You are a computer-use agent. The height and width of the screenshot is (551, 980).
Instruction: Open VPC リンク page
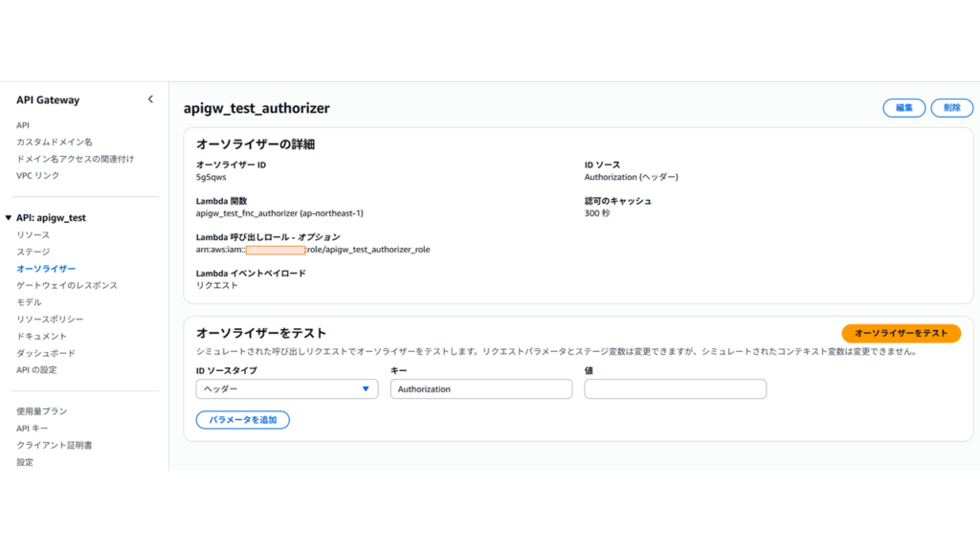(38, 176)
